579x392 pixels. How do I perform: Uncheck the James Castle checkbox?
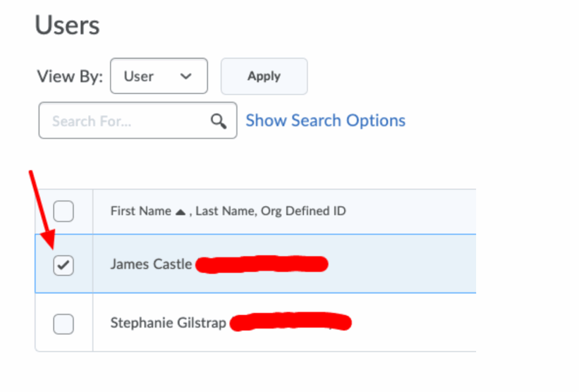(63, 265)
